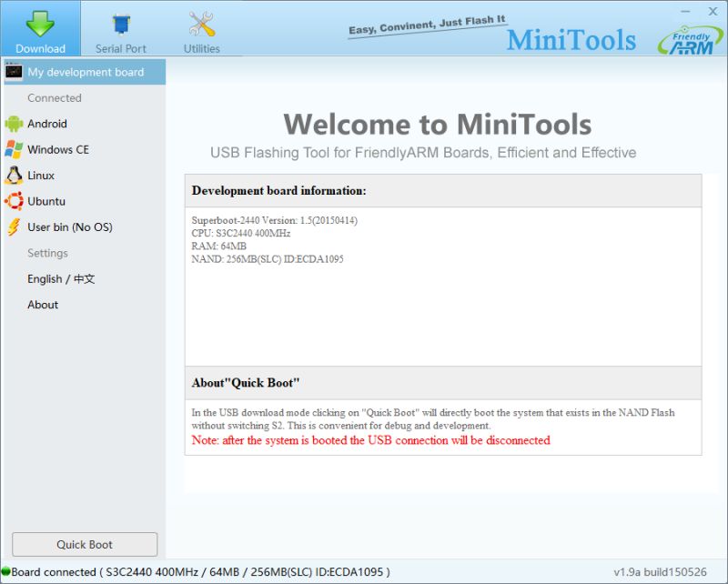Click the green Android robot icon
728x584 pixels.
(14, 124)
